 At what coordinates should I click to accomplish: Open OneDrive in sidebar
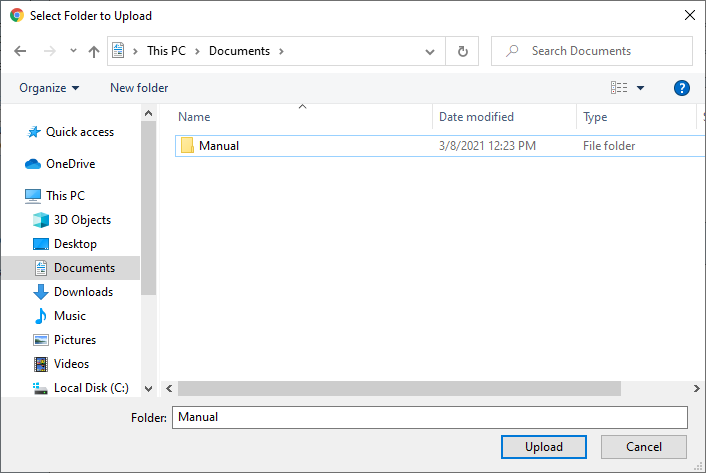(71, 164)
